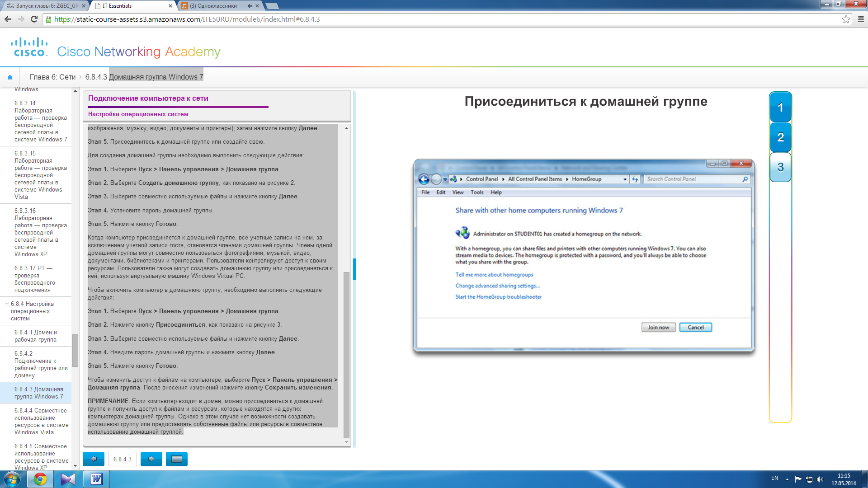This screenshot has height=488, width=868.
Task: Click text panel scrollbar down arrow
Action: coord(346,441)
